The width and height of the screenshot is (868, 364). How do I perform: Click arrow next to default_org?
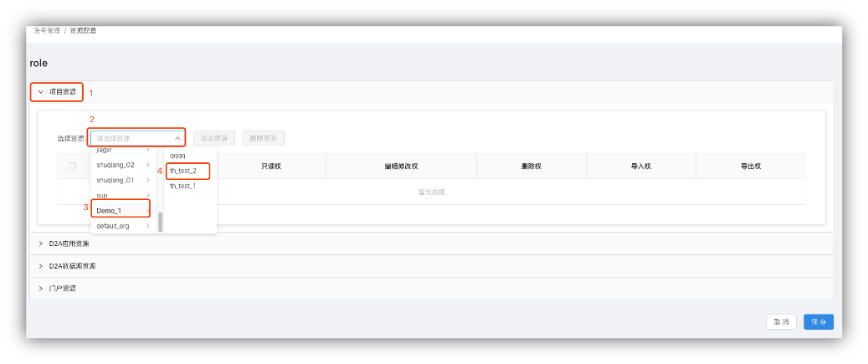pyautogui.click(x=149, y=226)
